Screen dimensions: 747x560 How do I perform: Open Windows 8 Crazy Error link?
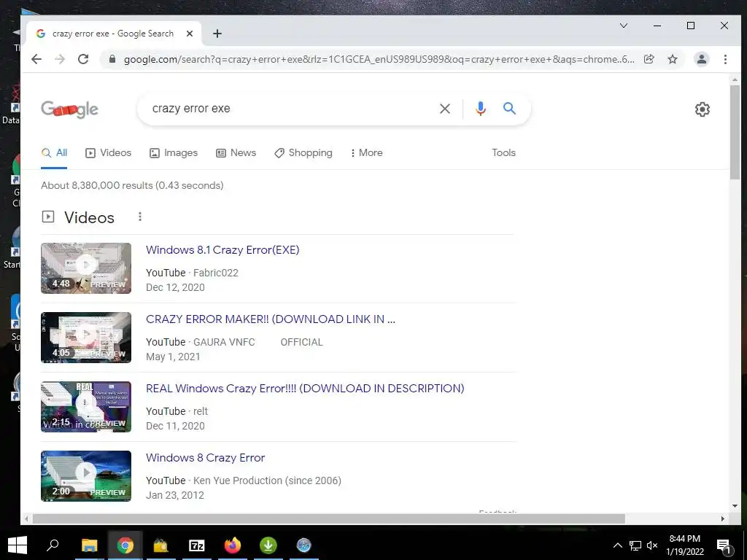tap(205, 458)
